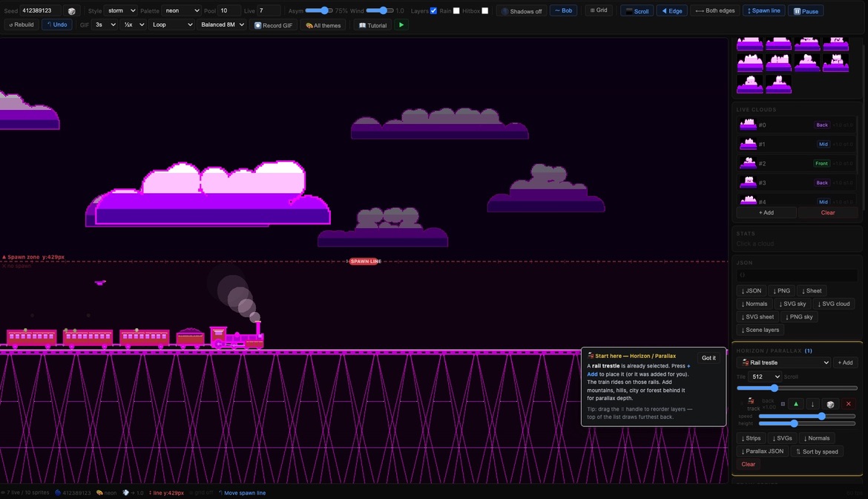Roll the seed dice icon

71,11
